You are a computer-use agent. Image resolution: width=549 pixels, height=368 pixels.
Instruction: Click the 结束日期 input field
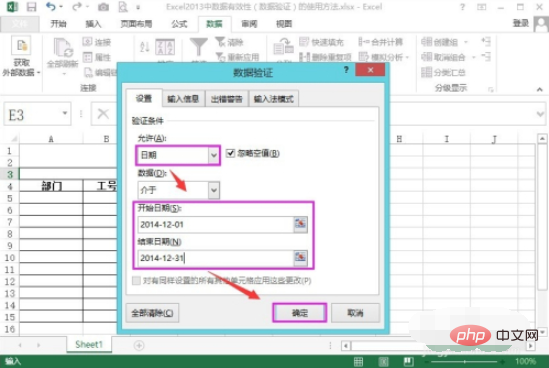click(216, 258)
